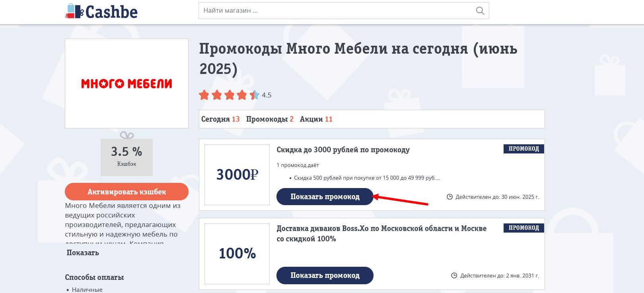The width and height of the screenshot is (644, 293).
Task: Click the star rating icons
Action: (229, 95)
